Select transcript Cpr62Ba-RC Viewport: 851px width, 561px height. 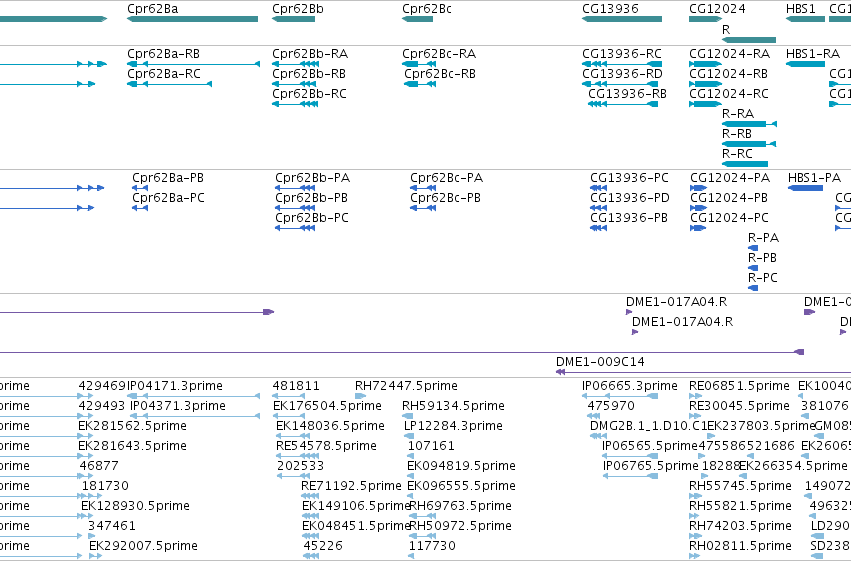click(x=169, y=84)
